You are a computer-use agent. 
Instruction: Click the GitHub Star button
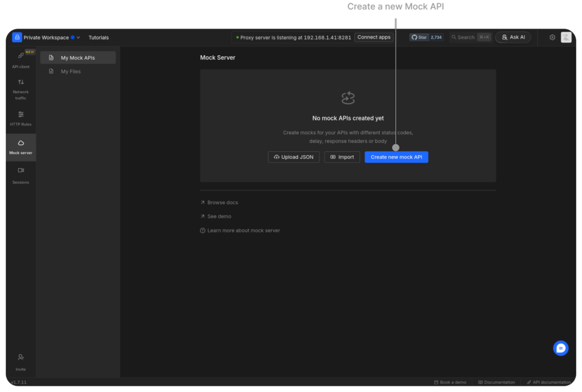click(419, 37)
